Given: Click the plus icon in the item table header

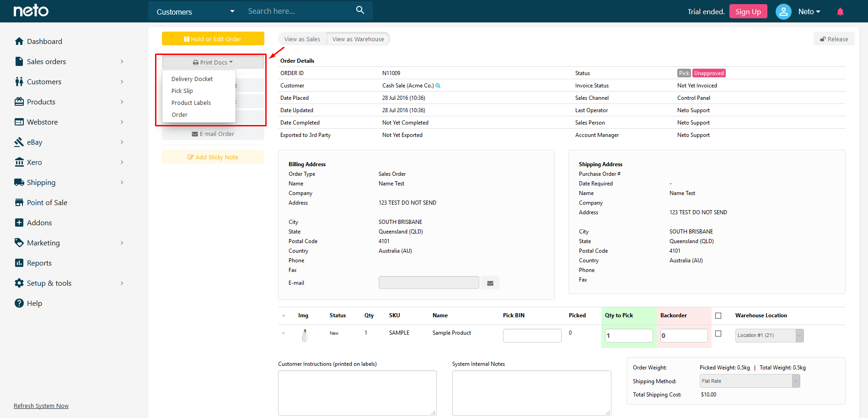Looking at the screenshot, I should [x=284, y=315].
